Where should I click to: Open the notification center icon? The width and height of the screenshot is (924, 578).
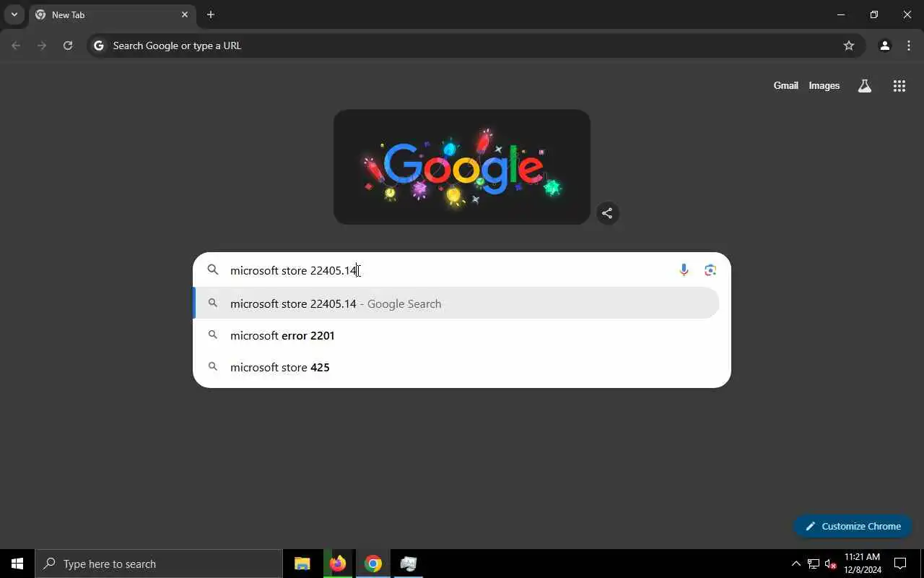click(900, 564)
